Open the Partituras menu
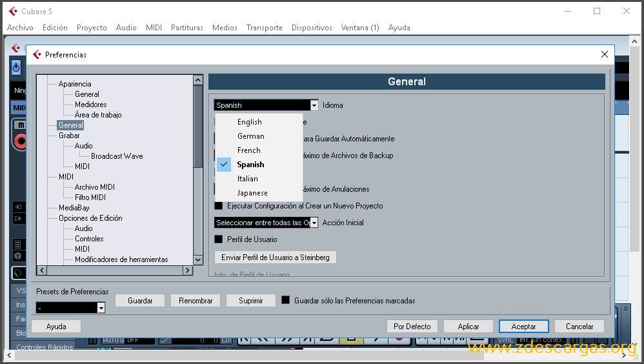 point(187,28)
